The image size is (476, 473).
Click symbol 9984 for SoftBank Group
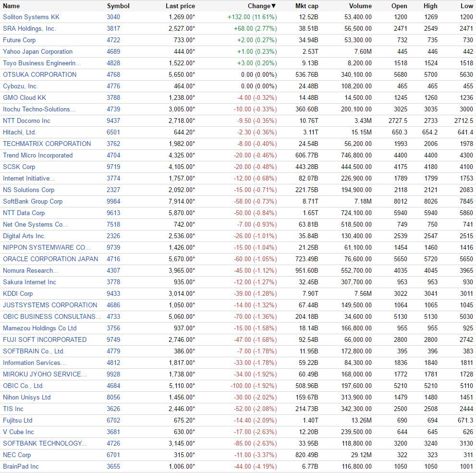[x=113, y=202]
